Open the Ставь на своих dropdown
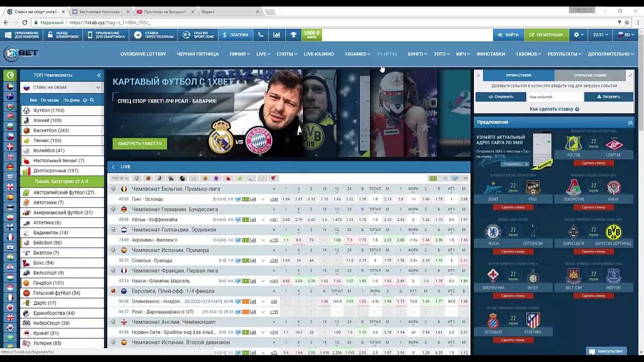The image size is (644, 362). pyautogui.click(x=62, y=87)
